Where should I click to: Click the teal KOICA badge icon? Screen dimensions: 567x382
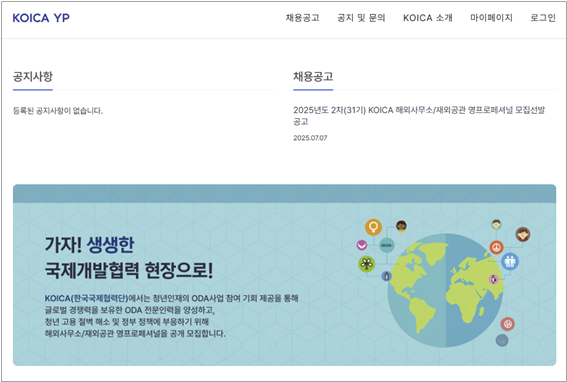click(387, 245)
